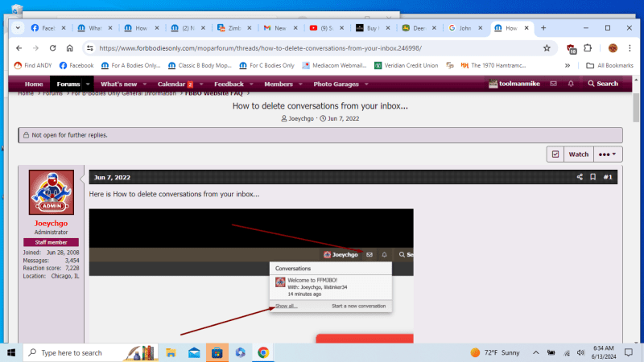Viewport: 644px width, 362px height.
Task: Open the forum alerts bell icon
Action: [x=571, y=84]
